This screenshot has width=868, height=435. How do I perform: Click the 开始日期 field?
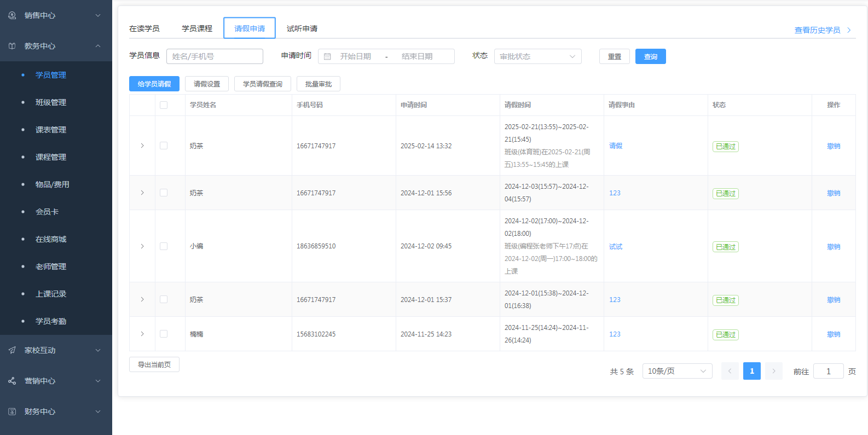pyautogui.click(x=356, y=56)
